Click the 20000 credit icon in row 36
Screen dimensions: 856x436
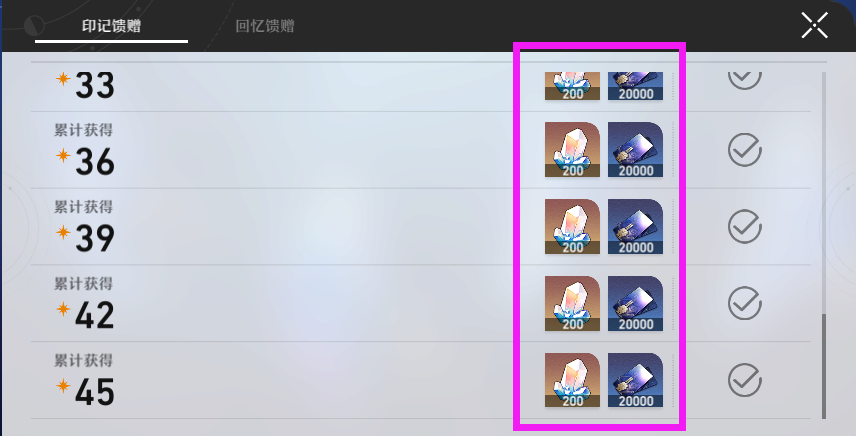pos(635,150)
